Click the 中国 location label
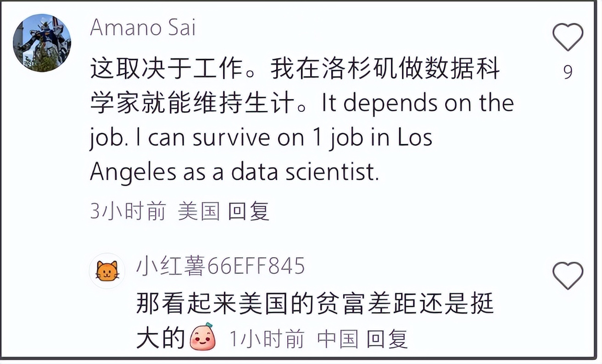The width and height of the screenshot is (602, 364). (x=337, y=339)
